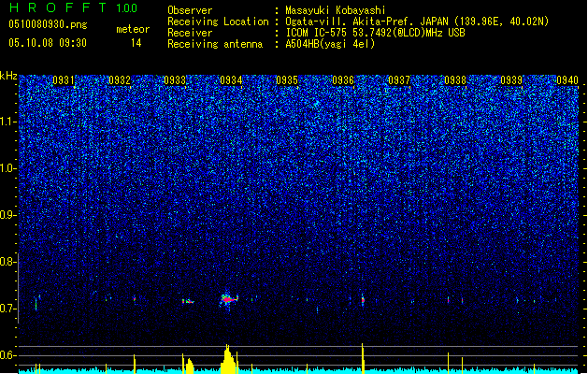Image resolution: width=588 pixels, height=374 pixels.
Task: Click the 0.8 kHz axis label
Action: coord(8,262)
